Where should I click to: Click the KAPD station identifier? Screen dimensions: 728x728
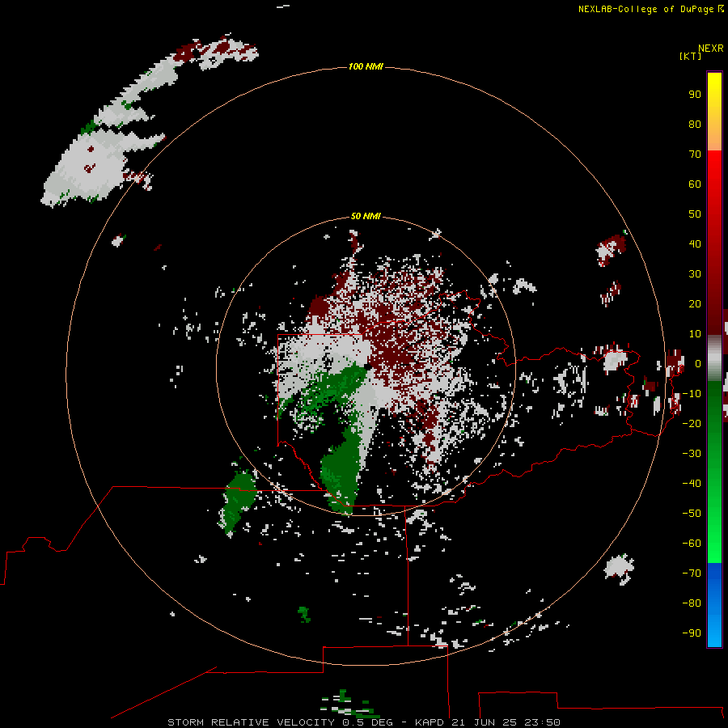click(x=430, y=722)
